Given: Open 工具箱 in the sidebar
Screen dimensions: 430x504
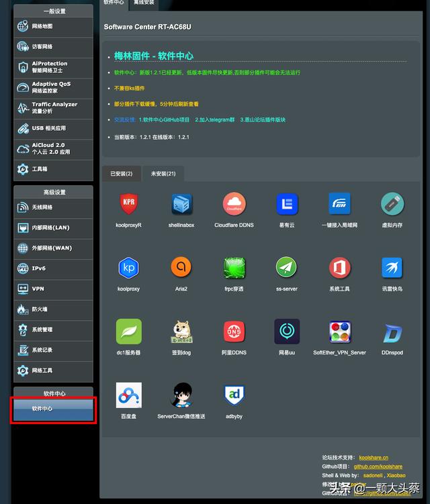Looking at the screenshot, I should pyautogui.click(x=54, y=169).
